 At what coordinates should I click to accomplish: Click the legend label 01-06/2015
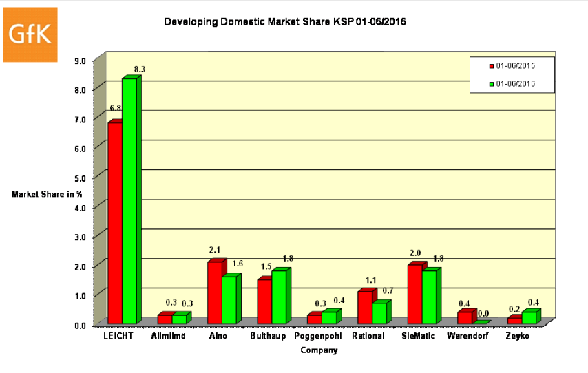pyautogui.click(x=516, y=66)
